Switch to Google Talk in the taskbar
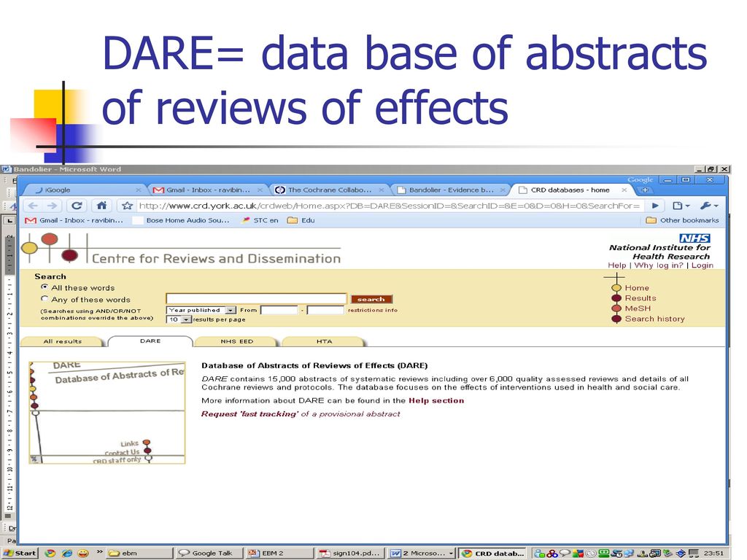This screenshot has width=747, height=560. coord(209,553)
